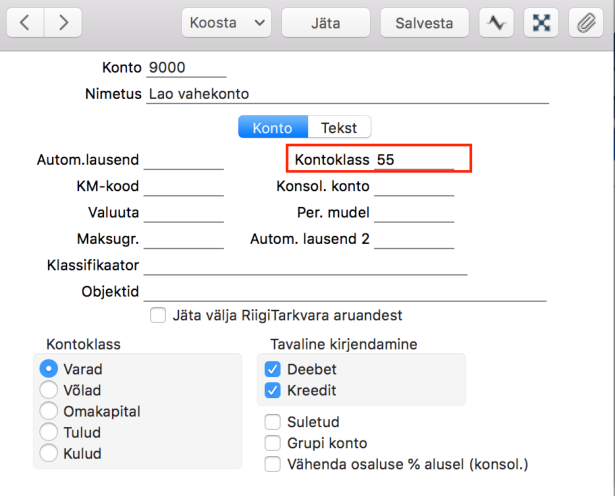Check Vähenda osaluse % alusel checkbox
This screenshot has width=615, height=497.
(x=273, y=464)
